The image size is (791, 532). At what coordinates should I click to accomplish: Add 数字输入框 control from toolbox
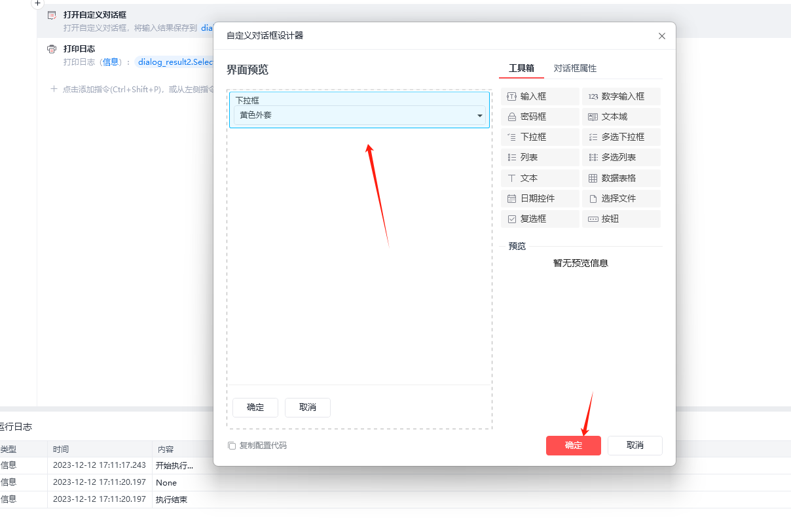pyautogui.click(x=621, y=96)
